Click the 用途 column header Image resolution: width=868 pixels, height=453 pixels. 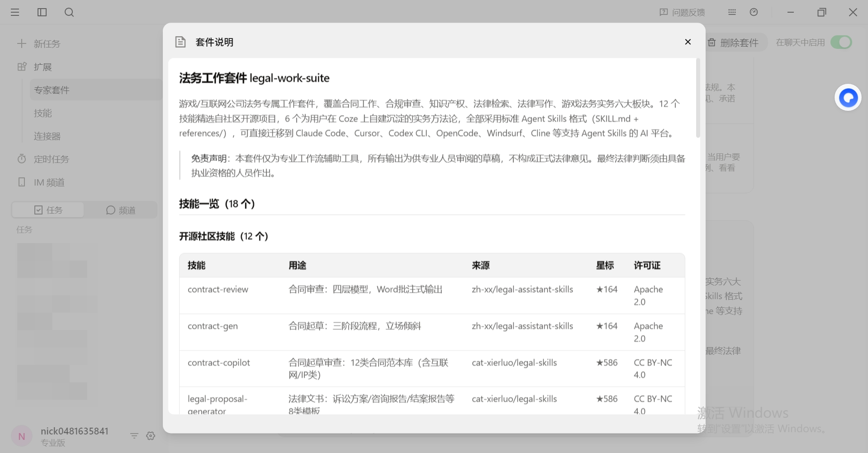[298, 265]
